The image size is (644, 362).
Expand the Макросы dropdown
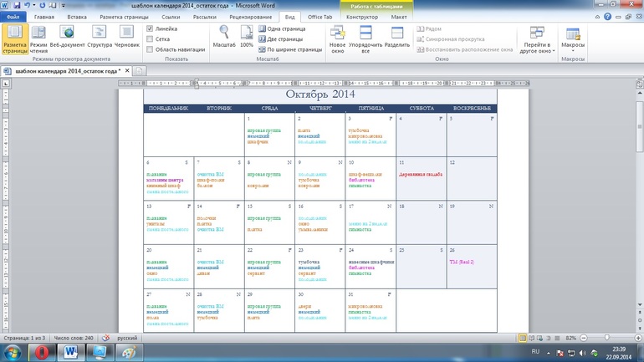pos(573,49)
